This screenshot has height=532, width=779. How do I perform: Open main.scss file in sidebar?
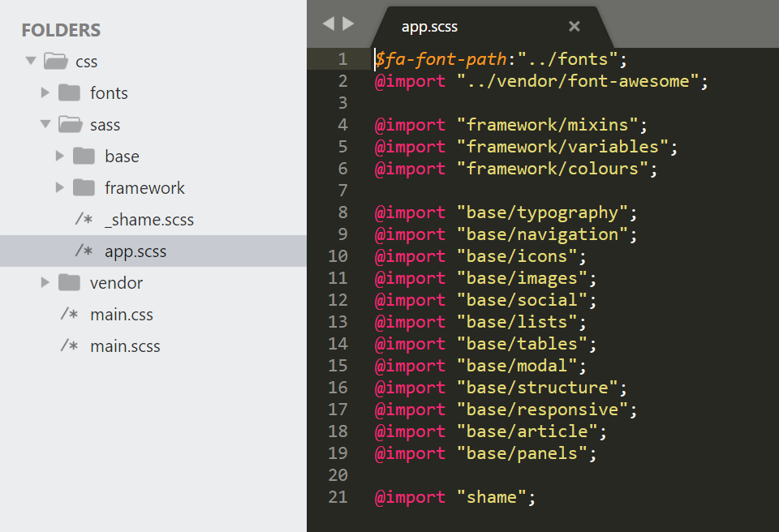125,346
